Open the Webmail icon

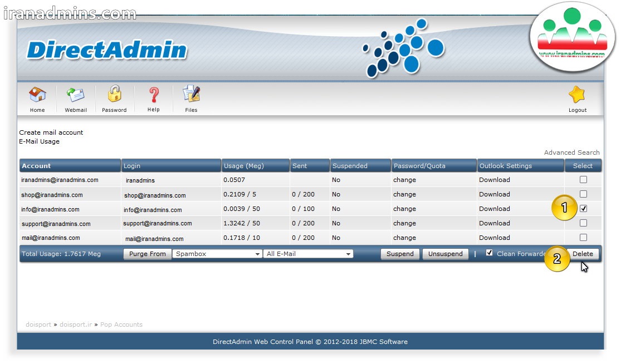pyautogui.click(x=75, y=95)
